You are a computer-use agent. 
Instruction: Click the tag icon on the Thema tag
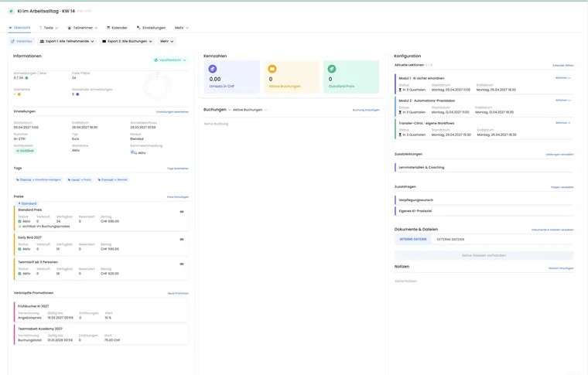click(x=18, y=180)
